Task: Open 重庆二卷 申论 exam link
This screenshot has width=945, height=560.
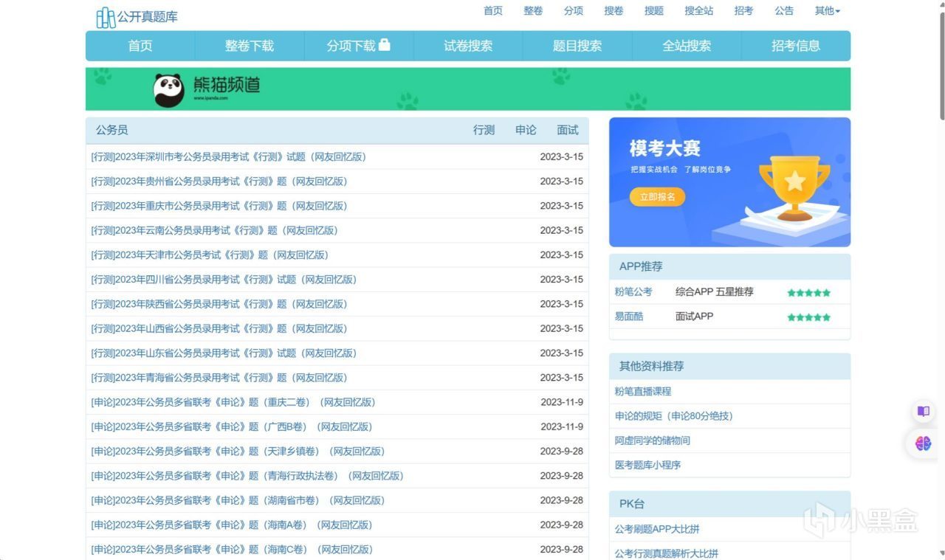Action: point(233,402)
